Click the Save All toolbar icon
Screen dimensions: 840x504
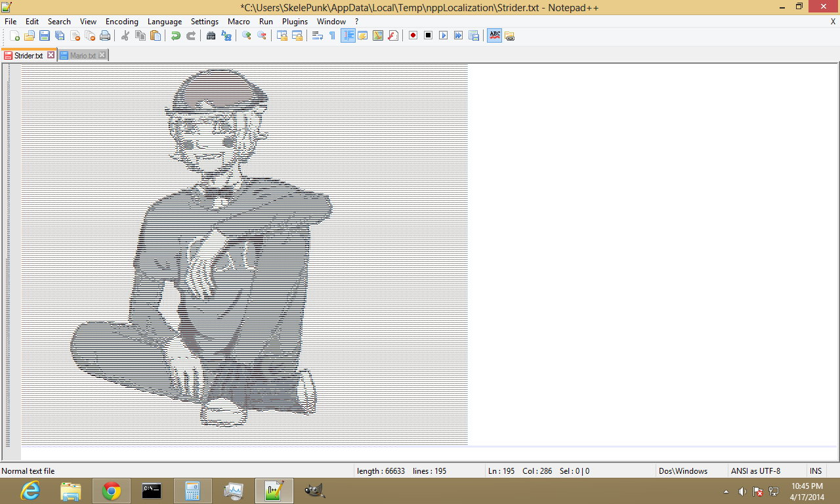[x=60, y=35]
